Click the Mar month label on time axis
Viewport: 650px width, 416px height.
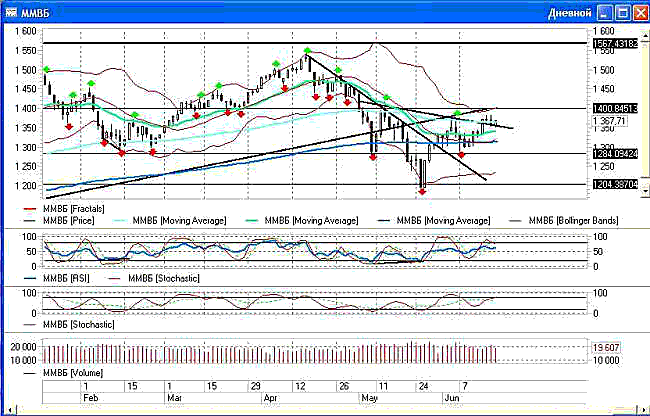click(x=175, y=398)
